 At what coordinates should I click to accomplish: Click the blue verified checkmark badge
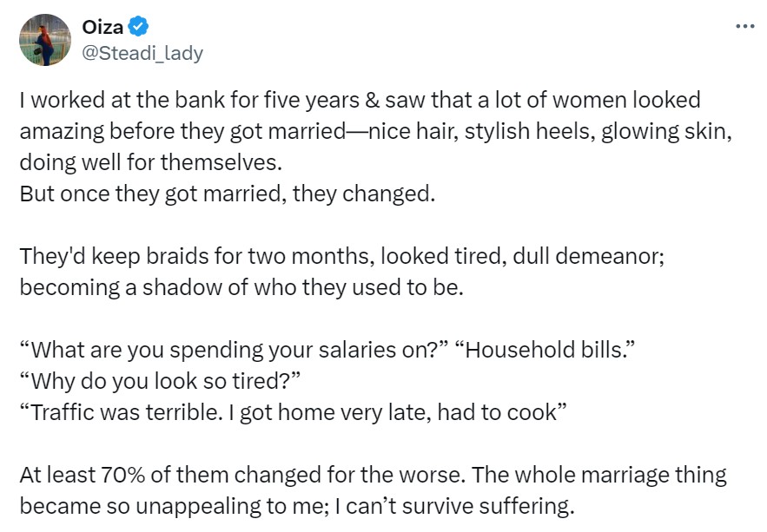[139, 28]
